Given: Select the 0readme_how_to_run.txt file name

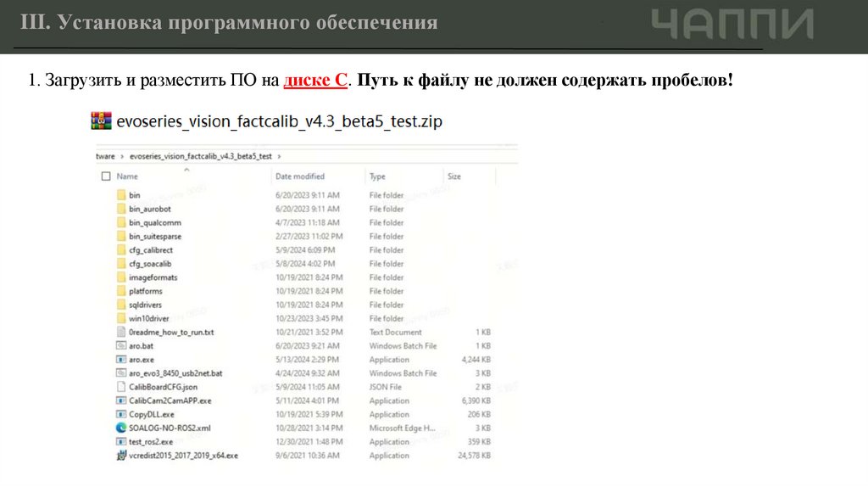Looking at the screenshot, I should tap(171, 332).
